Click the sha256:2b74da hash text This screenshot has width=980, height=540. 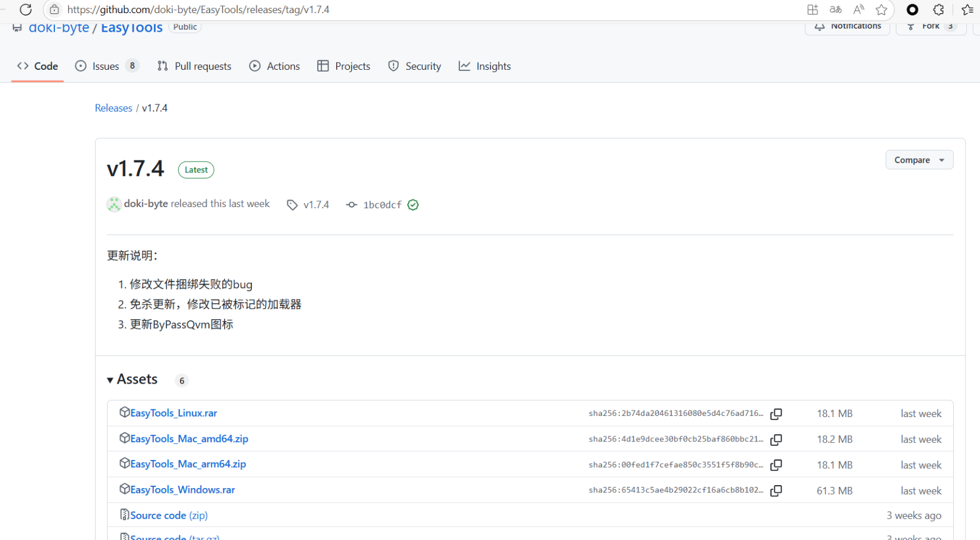click(x=675, y=413)
